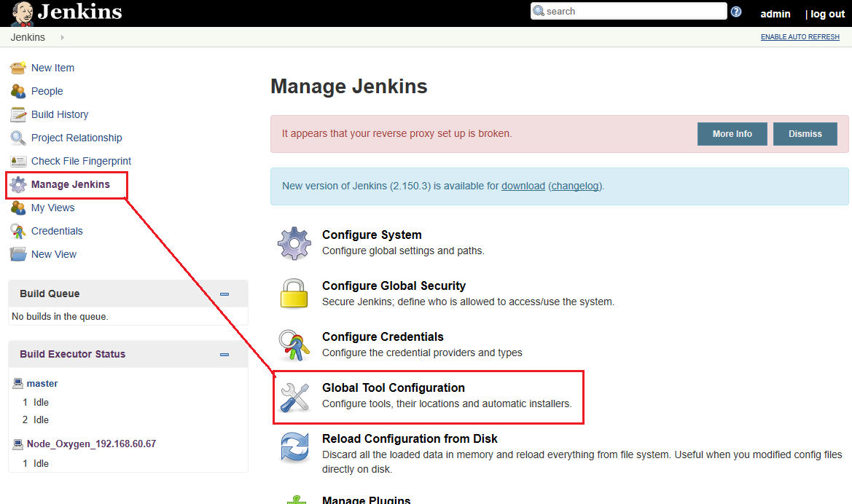Open the Configure System heading link
The image size is (852, 504).
(372, 235)
